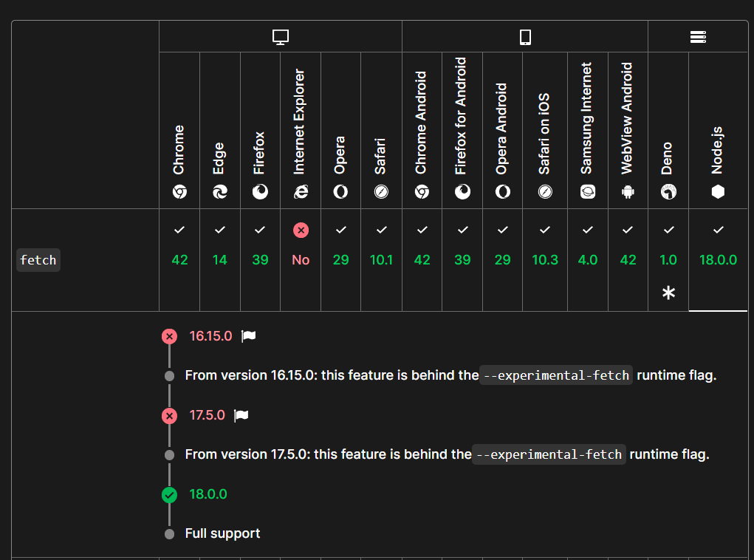
Task: Click the Opera desktop logo icon
Action: tap(340, 192)
